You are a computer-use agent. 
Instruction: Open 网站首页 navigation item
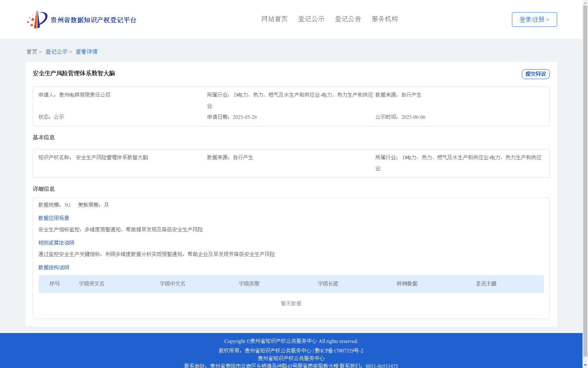(275, 19)
